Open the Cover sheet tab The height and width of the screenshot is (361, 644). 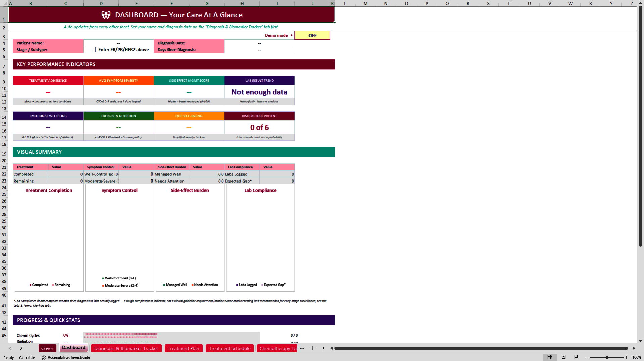coord(47,348)
